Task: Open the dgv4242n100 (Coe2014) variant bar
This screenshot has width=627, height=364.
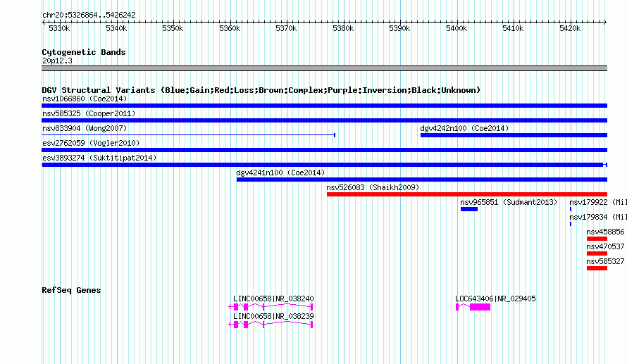Action: click(x=514, y=135)
